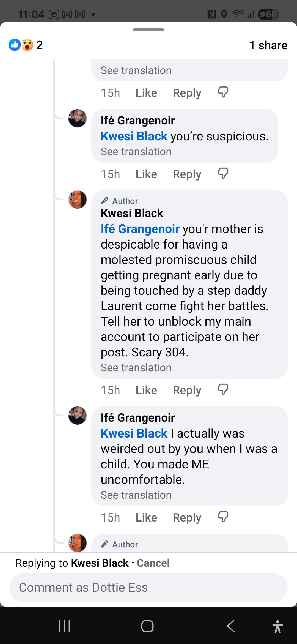Tap the accessibility shortcut icon
The width and height of the screenshot is (297, 644).
pyautogui.click(x=277, y=626)
